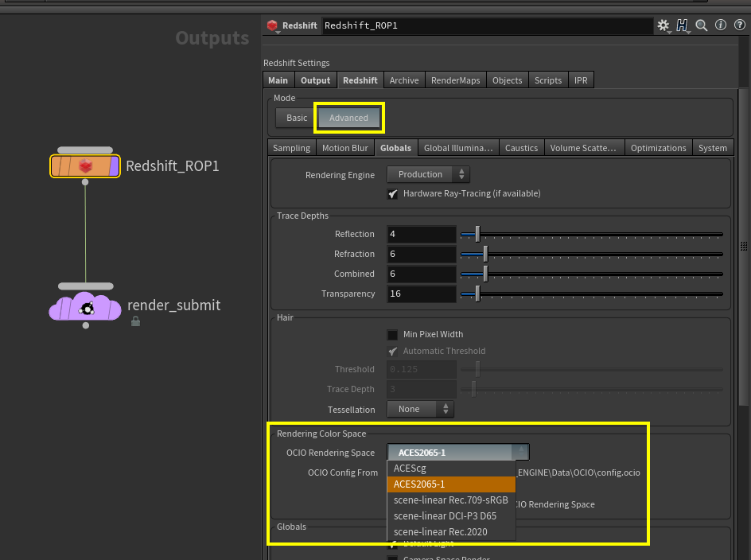This screenshot has height=560, width=751.
Task: Open the Volume Scattering sub-tab
Action: pyautogui.click(x=583, y=148)
